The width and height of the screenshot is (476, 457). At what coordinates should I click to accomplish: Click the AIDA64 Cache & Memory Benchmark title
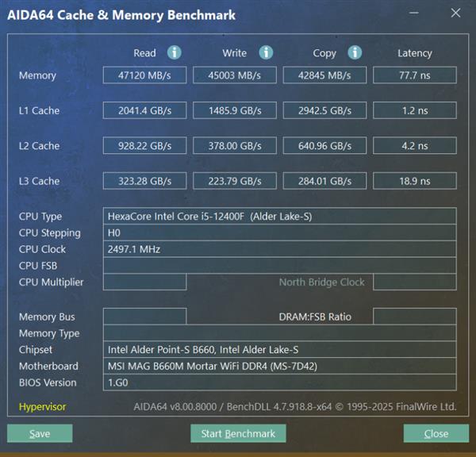click(121, 15)
